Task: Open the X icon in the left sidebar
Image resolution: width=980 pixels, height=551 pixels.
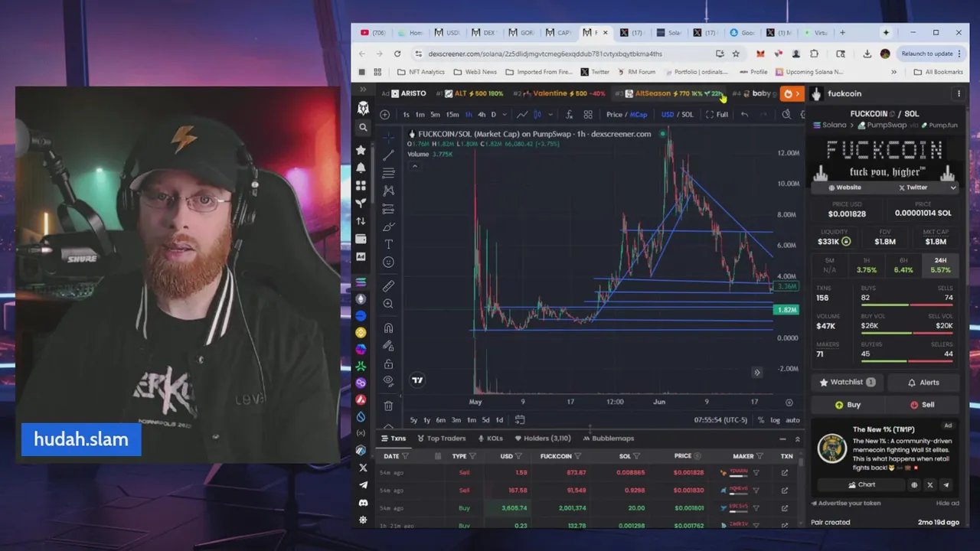Action: point(362,467)
